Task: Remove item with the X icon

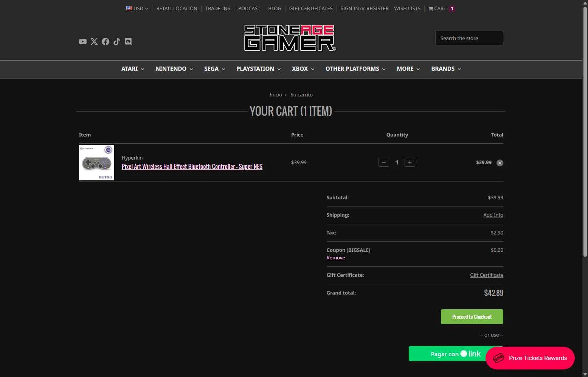Action: tap(500, 163)
